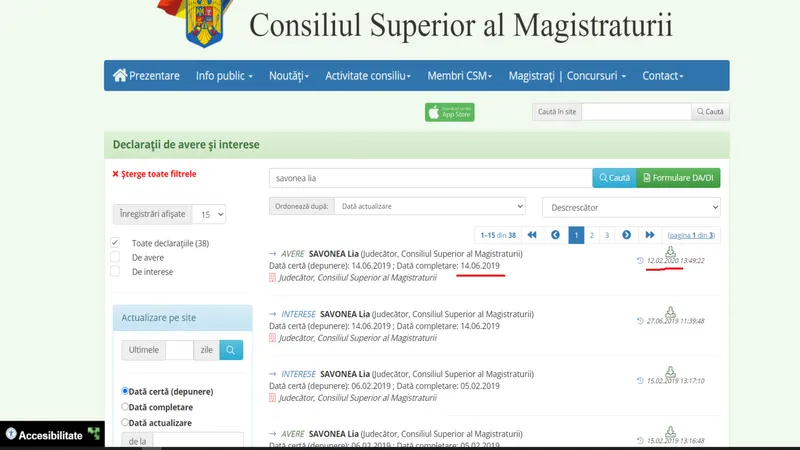Image resolution: width=800 pixels, height=450 pixels.
Task: Download the AVERE declaration dated 12.02.2020
Action: click(670, 252)
